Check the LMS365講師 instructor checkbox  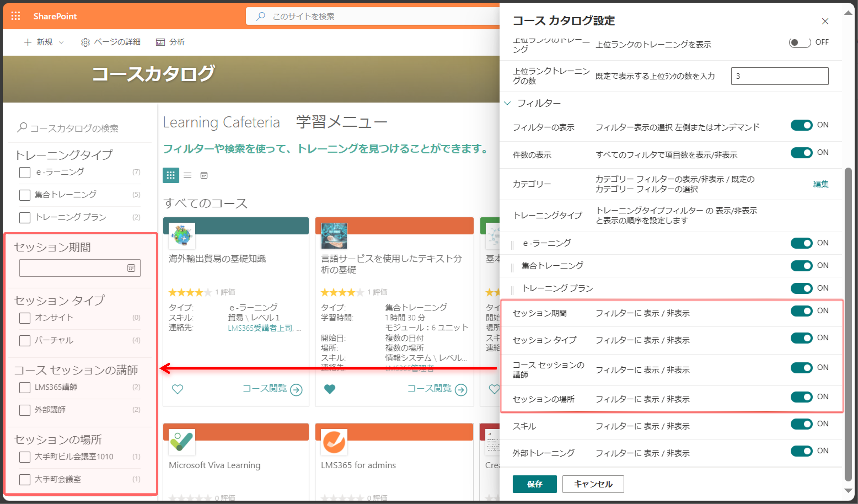pos(25,387)
